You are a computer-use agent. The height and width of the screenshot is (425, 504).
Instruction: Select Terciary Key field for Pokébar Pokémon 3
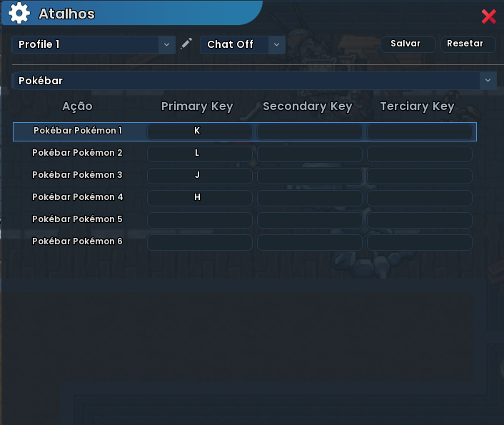[x=420, y=176]
